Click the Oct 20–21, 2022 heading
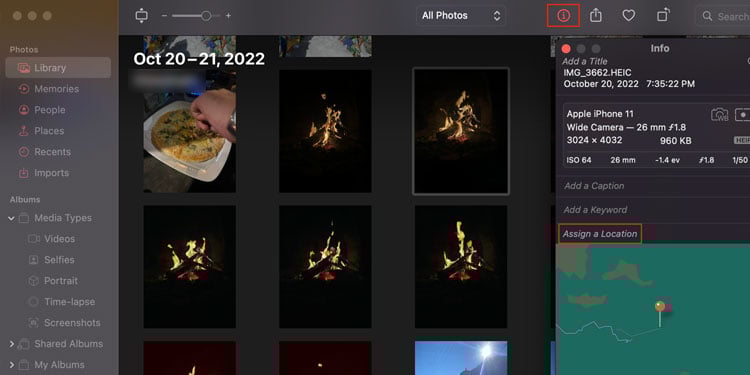 tap(199, 59)
